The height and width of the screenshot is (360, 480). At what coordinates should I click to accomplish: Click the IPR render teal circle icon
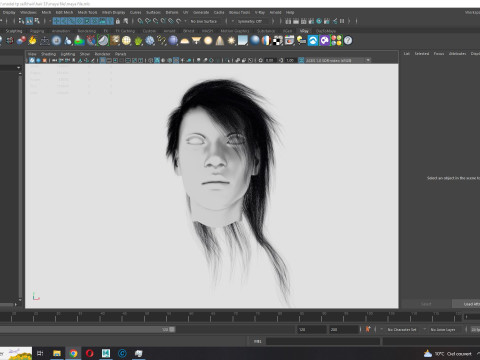click(x=319, y=21)
